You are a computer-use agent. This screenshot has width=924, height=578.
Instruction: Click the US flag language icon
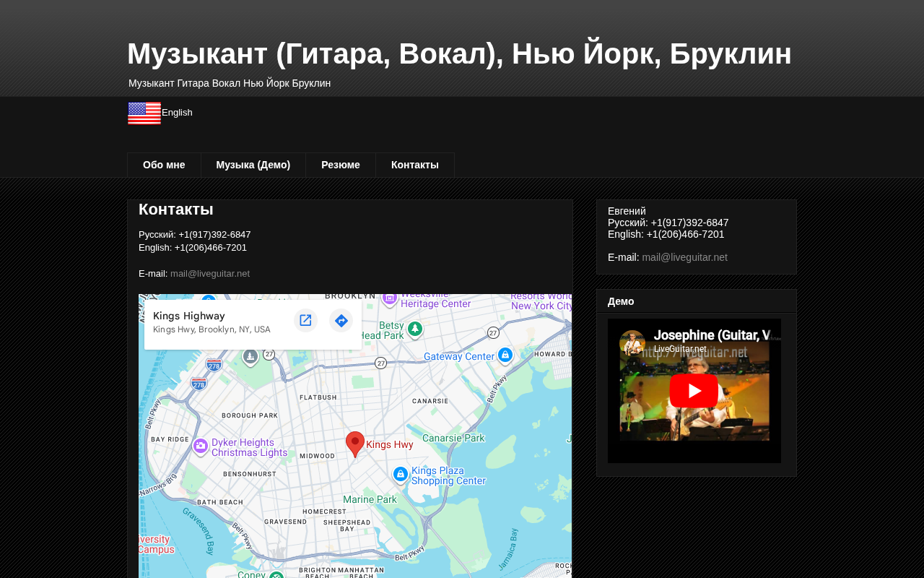pyautogui.click(x=144, y=113)
